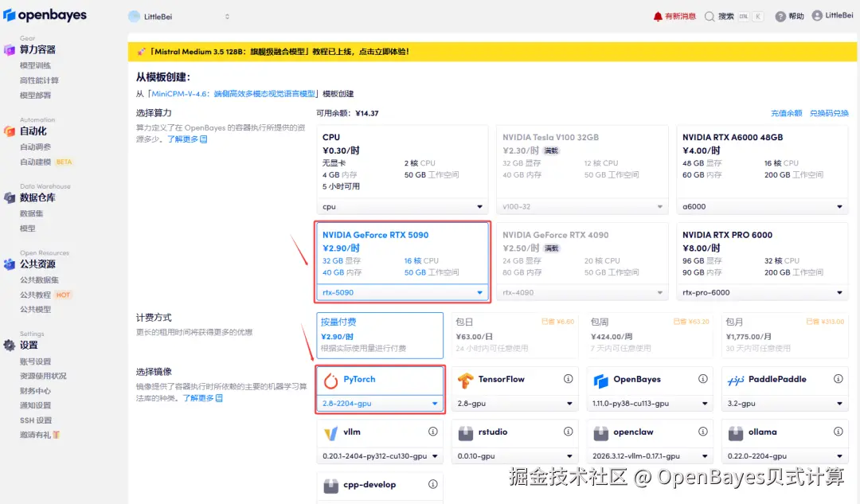Open the LittleBei workspace switcher
Viewport: 860px width, 504px height.
point(179,17)
